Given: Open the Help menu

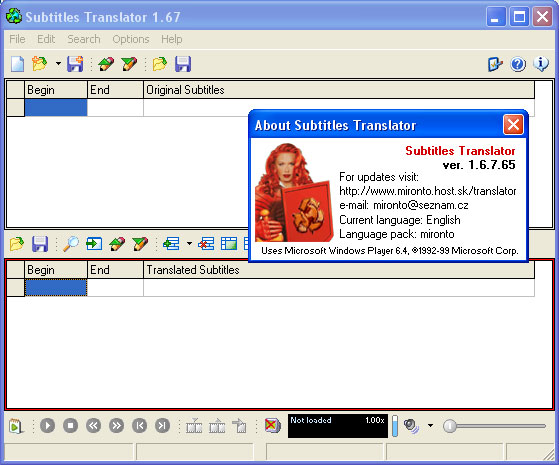Looking at the screenshot, I should click(171, 39).
